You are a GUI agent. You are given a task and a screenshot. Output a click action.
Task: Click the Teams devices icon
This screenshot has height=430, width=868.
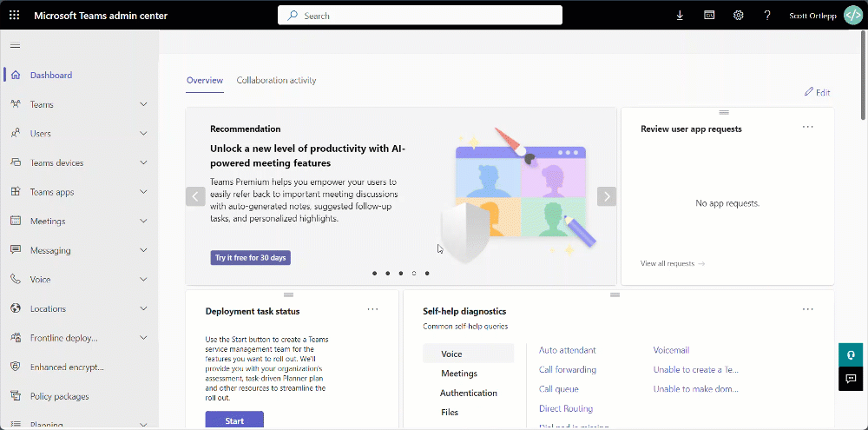tap(16, 163)
